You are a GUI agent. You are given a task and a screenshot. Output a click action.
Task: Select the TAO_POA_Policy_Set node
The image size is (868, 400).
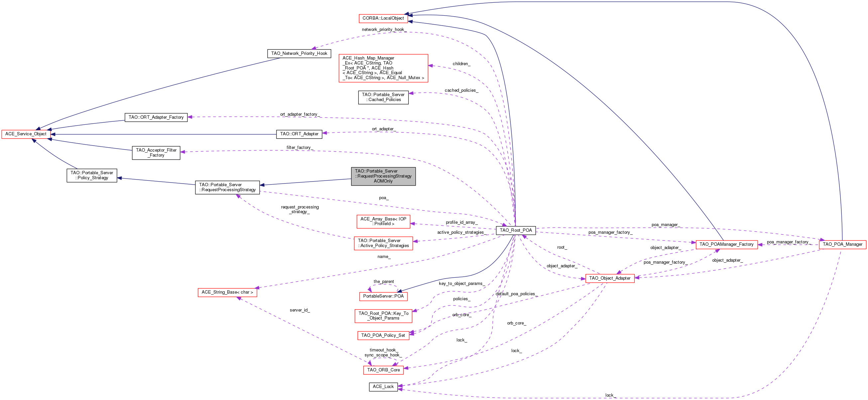coord(383,335)
